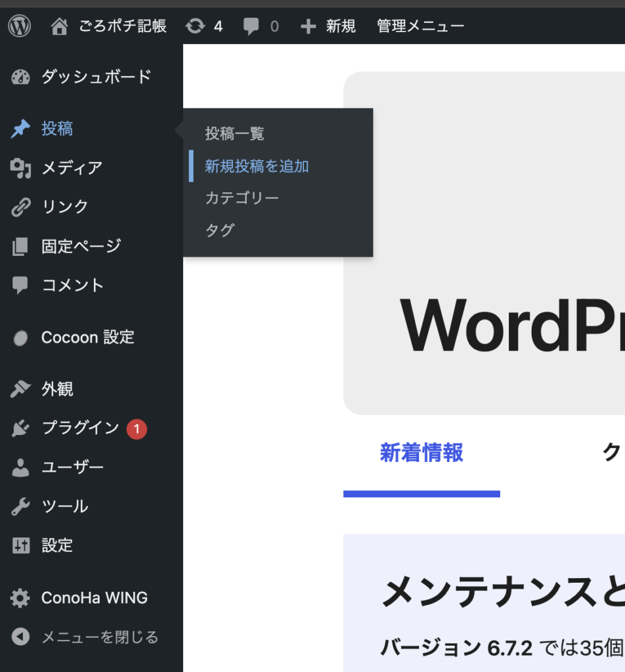This screenshot has width=625, height=672.
Task: Open 外観 appearance menu
Action: 57,389
